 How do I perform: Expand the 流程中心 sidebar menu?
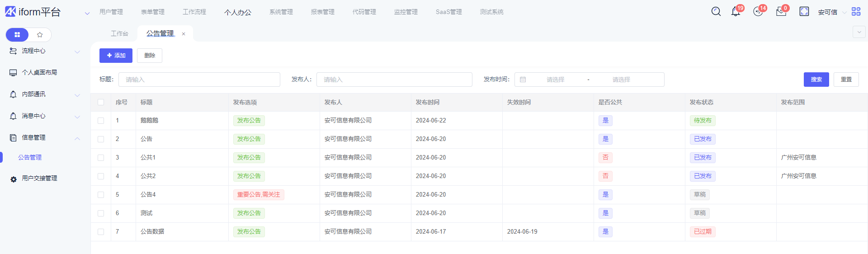[x=44, y=51]
